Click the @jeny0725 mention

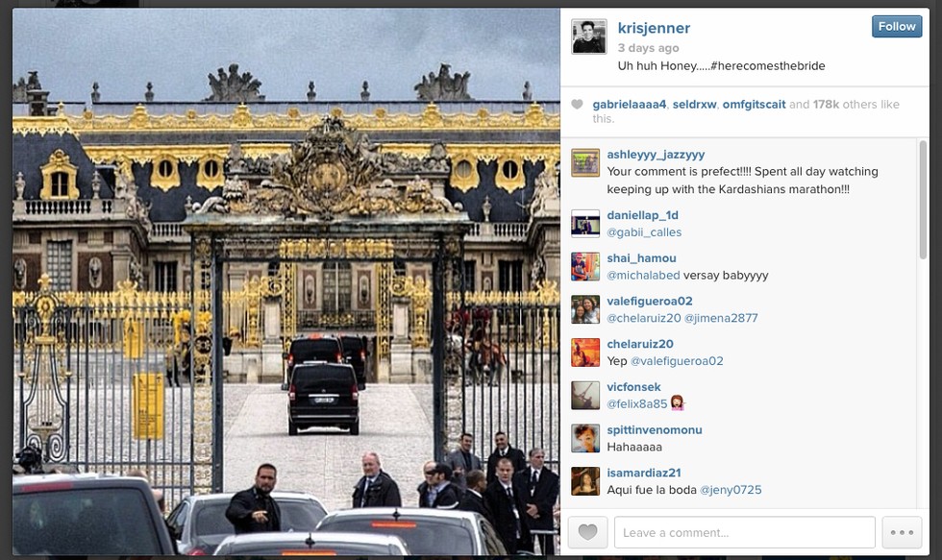(731, 490)
